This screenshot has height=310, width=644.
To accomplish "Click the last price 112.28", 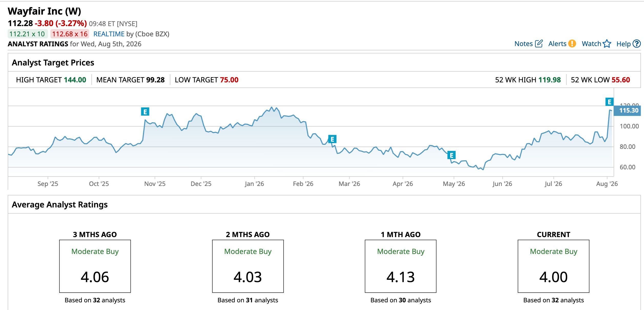I will [20, 23].
